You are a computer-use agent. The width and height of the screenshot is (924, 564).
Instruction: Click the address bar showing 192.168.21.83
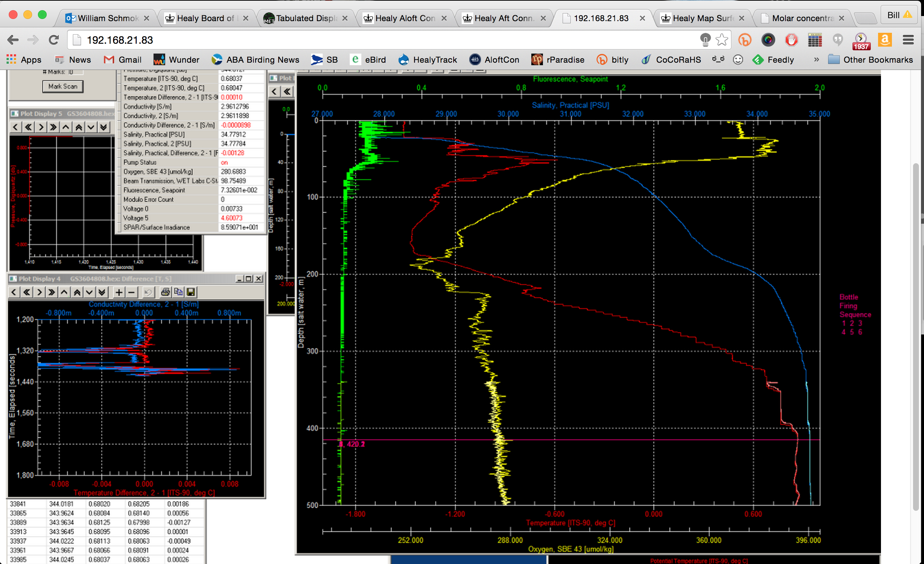click(x=375, y=40)
